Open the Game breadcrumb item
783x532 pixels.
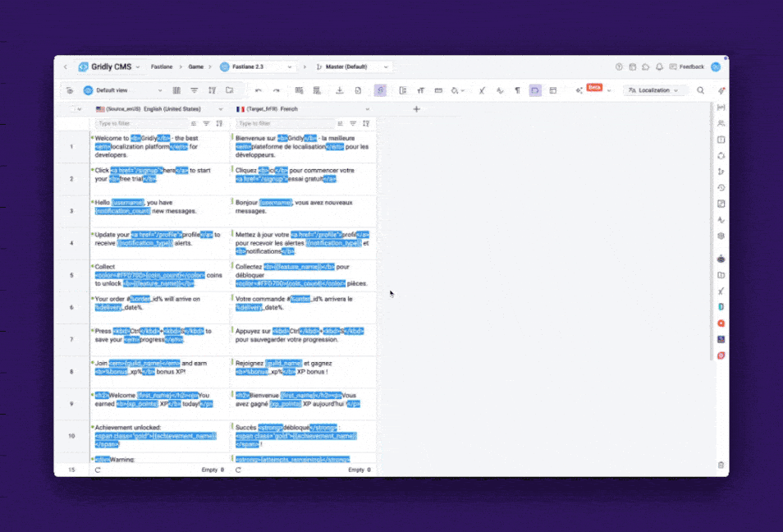point(196,66)
